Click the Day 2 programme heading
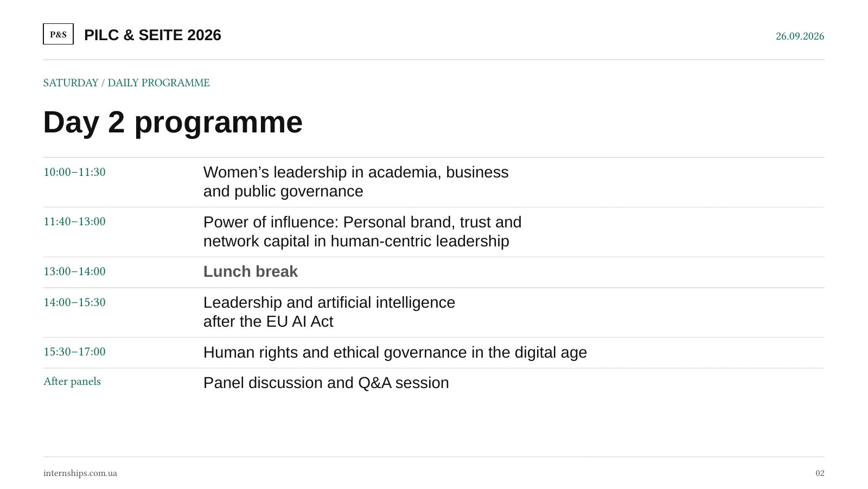 point(173,122)
